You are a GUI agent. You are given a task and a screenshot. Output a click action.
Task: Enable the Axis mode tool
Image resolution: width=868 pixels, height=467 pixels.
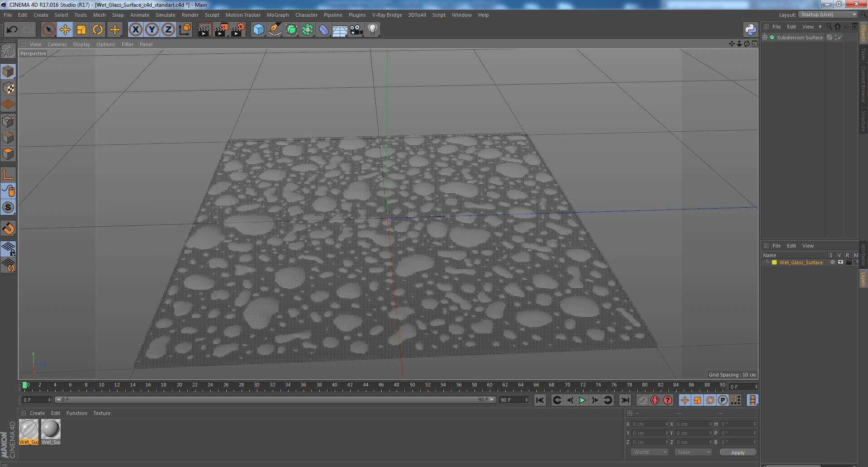click(8, 175)
